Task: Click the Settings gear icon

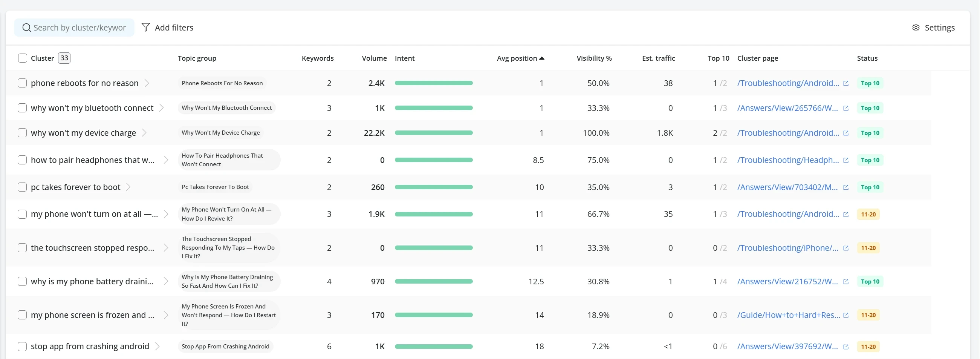Action: pyautogui.click(x=916, y=28)
